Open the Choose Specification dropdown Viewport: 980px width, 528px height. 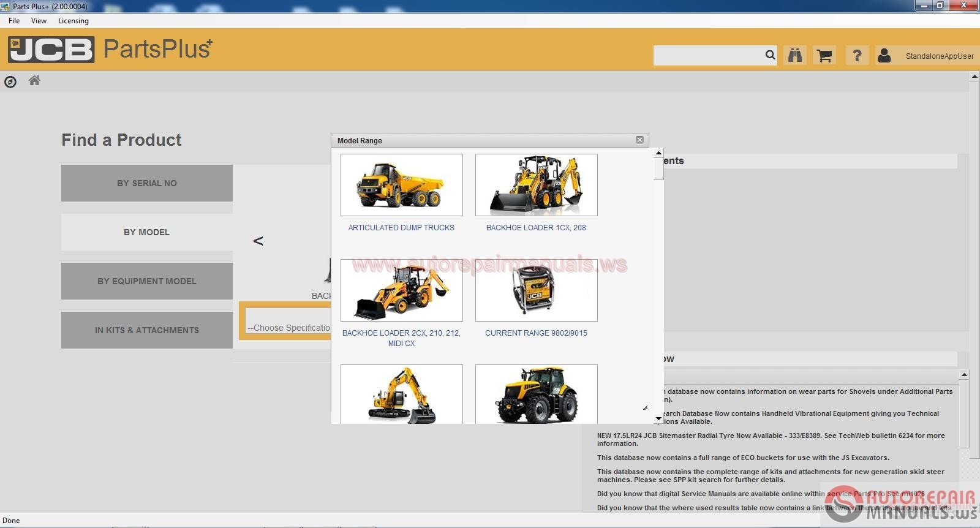[x=288, y=328]
